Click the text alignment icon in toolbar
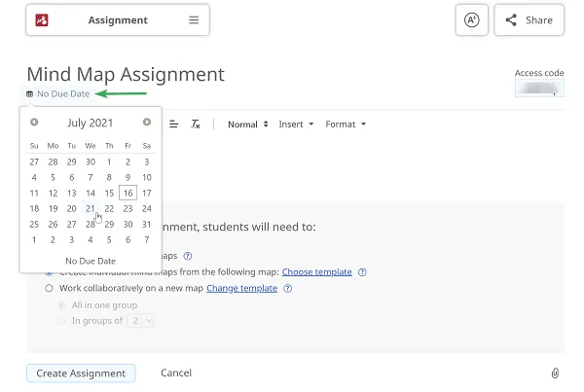The image size is (584, 392). 174,125
